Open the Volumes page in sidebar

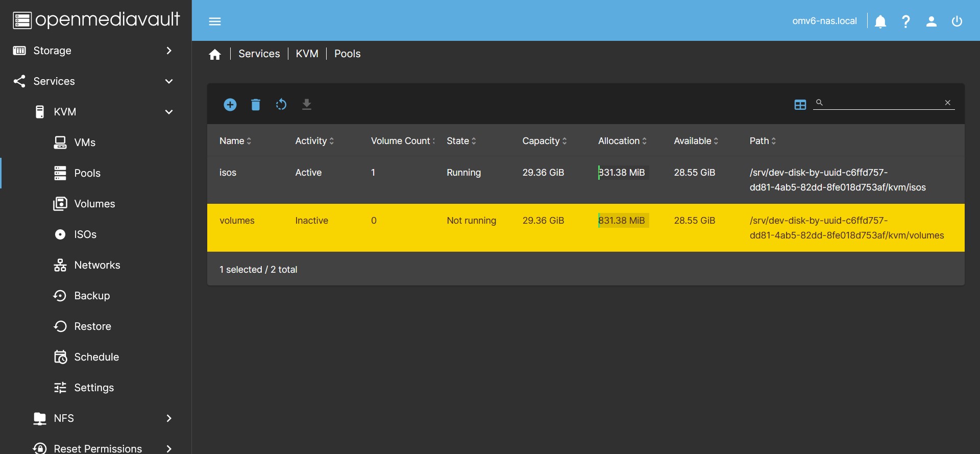94,204
